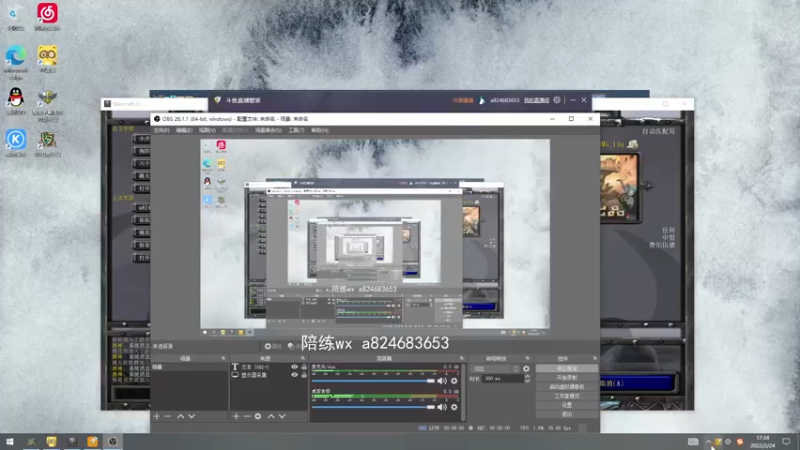800x450 pixels.
Task: Open the winged shield game platform desktop shortcut
Action: (47, 105)
